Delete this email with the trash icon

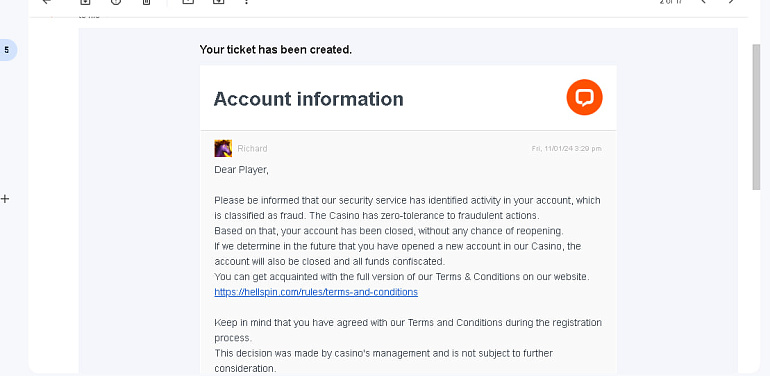coord(146,1)
